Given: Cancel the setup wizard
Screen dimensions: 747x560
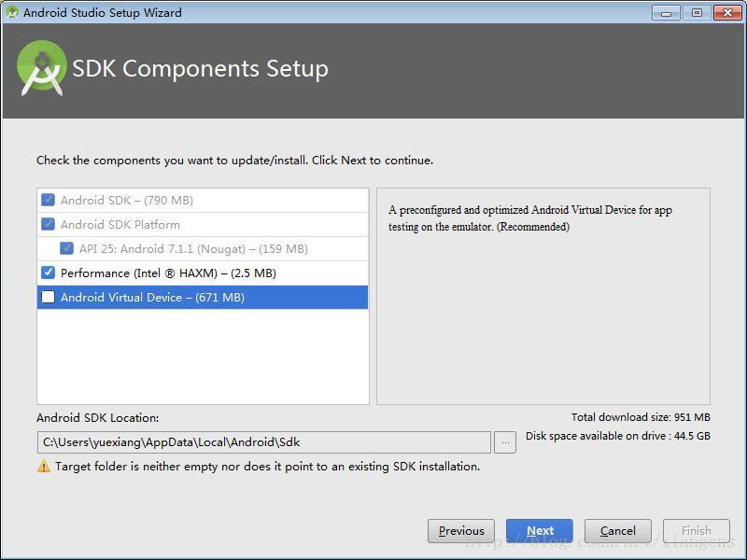Looking at the screenshot, I should (x=618, y=530).
